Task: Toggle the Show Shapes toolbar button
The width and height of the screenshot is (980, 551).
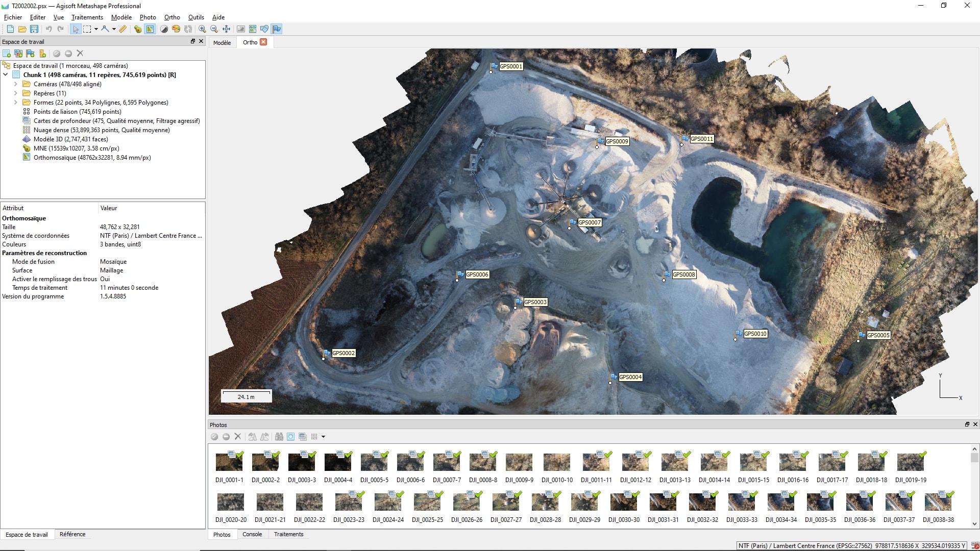Action: [x=264, y=29]
